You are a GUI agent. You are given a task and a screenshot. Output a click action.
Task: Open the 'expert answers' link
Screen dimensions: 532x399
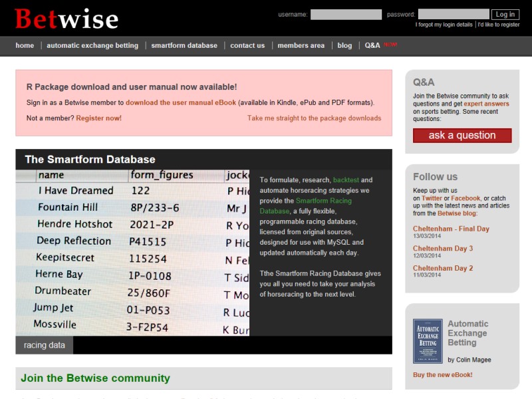click(486, 104)
